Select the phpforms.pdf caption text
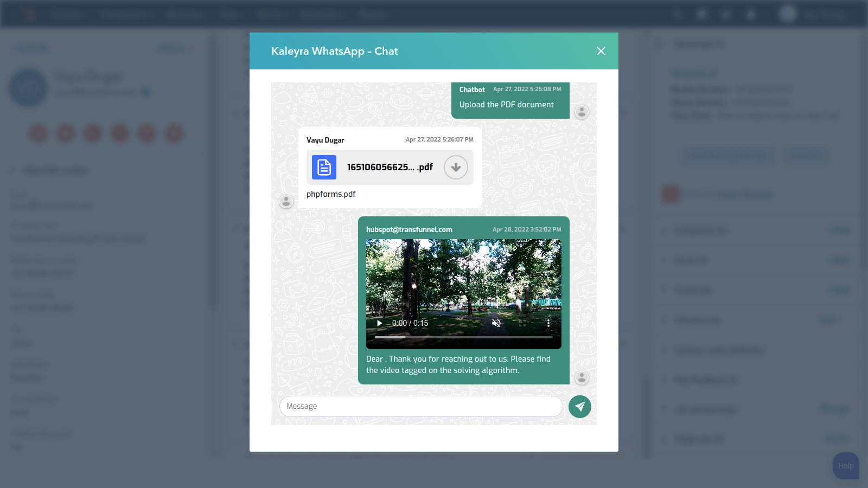Viewport: 868px width, 488px height. tap(331, 194)
